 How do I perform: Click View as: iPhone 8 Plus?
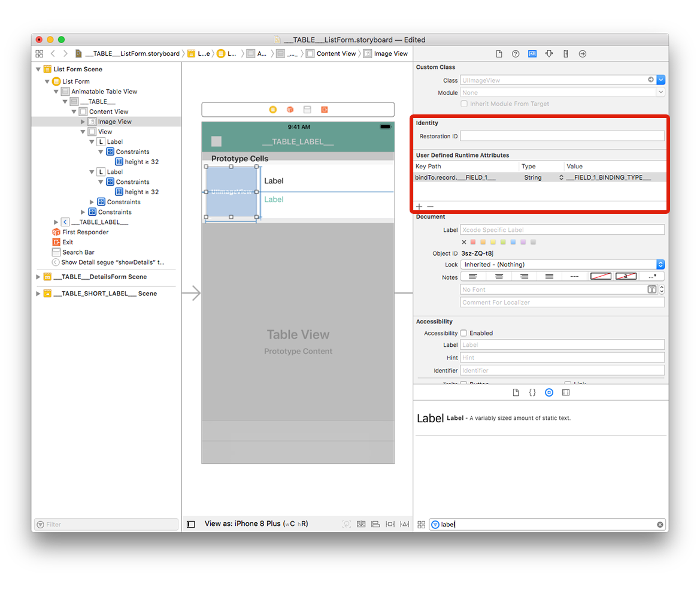[256, 524]
